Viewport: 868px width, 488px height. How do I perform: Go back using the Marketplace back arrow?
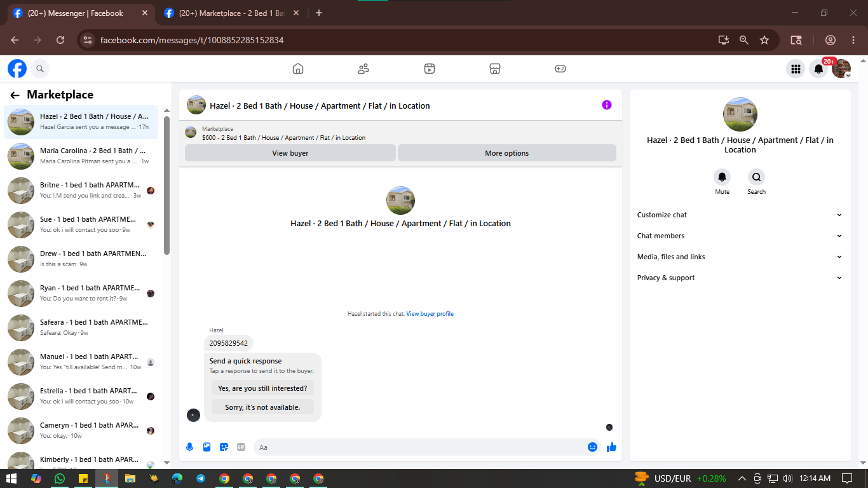pos(15,95)
